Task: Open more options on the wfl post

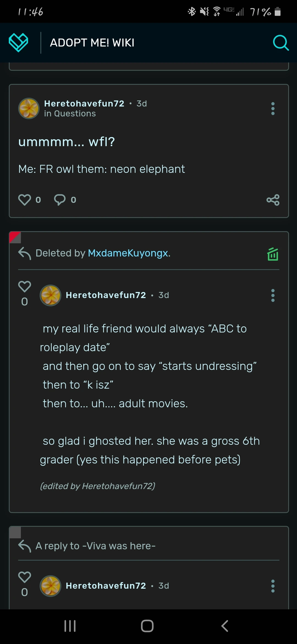Action: (x=273, y=109)
